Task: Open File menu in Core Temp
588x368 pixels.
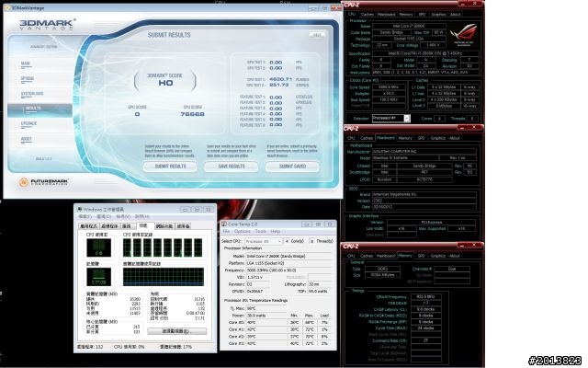Action: [226, 231]
